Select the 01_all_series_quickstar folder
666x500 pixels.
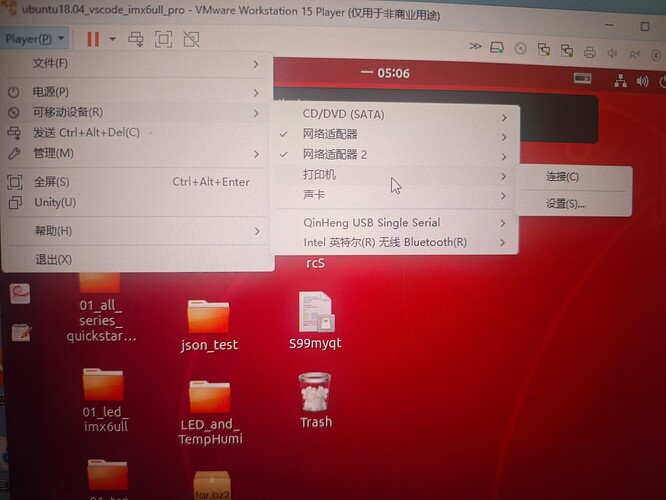pyautogui.click(x=100, y=282)
